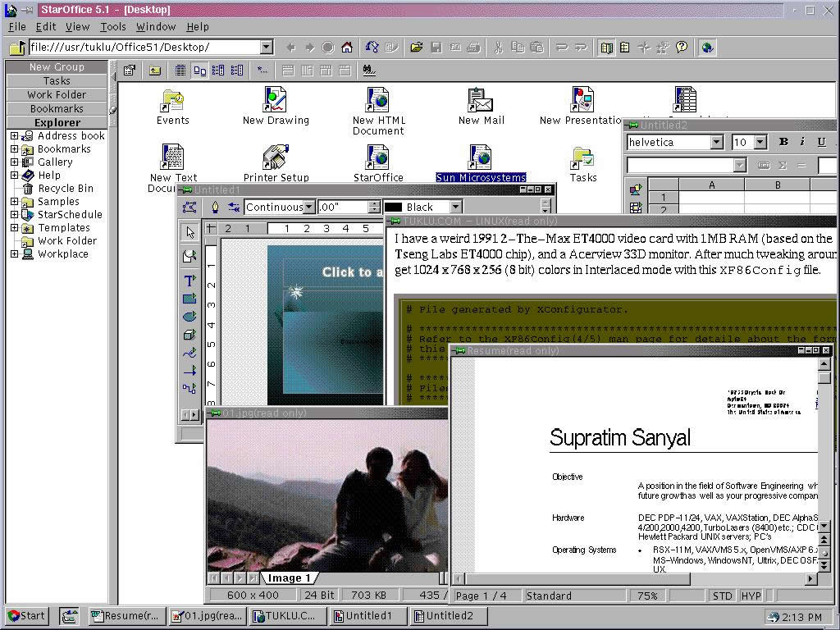The height and width of the screenshot is (630, 840).
Task: Open the Continuous line style dropdown
Action: [309, 207]
